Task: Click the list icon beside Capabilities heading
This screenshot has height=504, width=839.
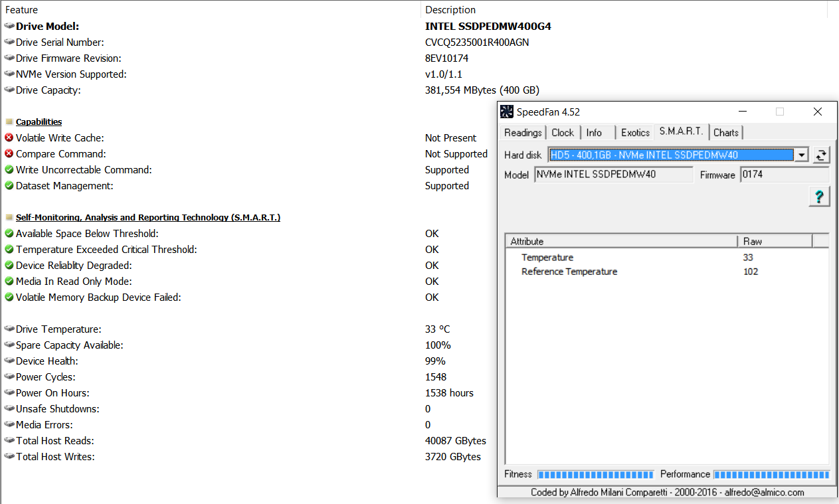Action: [9, 122]
